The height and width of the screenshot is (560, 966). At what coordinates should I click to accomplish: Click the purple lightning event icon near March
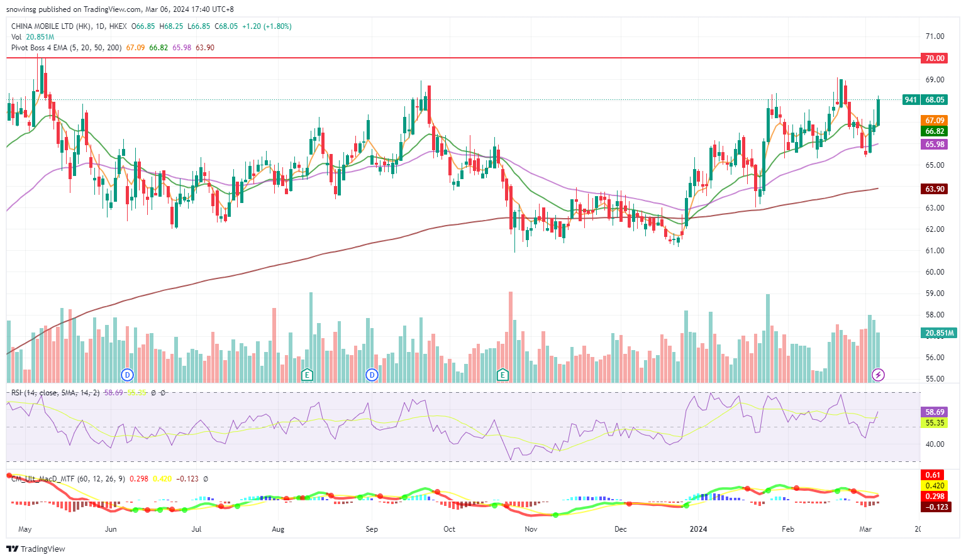point(879,375)
